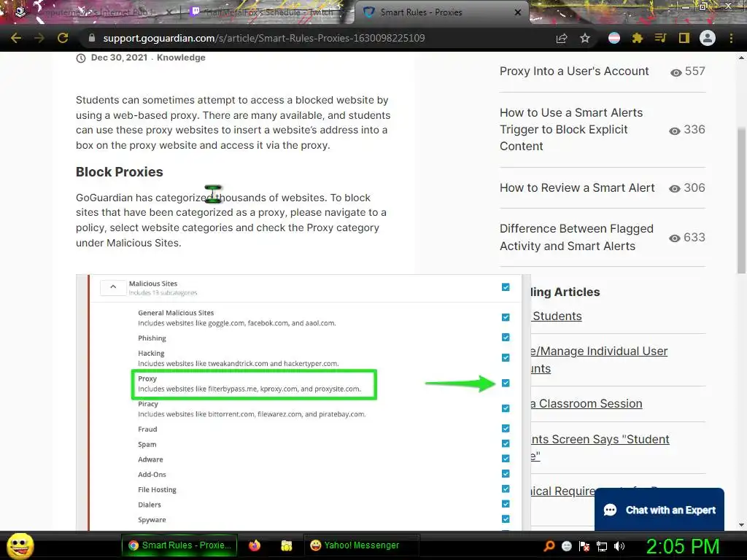Reload the current page

pos(63,38)
